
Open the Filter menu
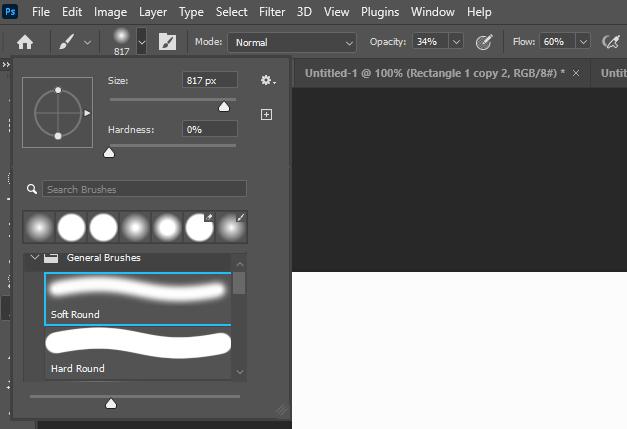coord(272,12)
